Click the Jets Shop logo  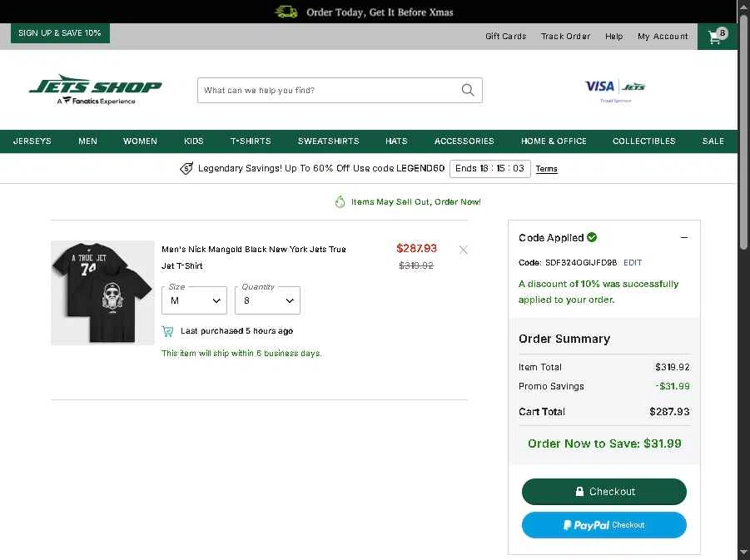tap(96, 89)
